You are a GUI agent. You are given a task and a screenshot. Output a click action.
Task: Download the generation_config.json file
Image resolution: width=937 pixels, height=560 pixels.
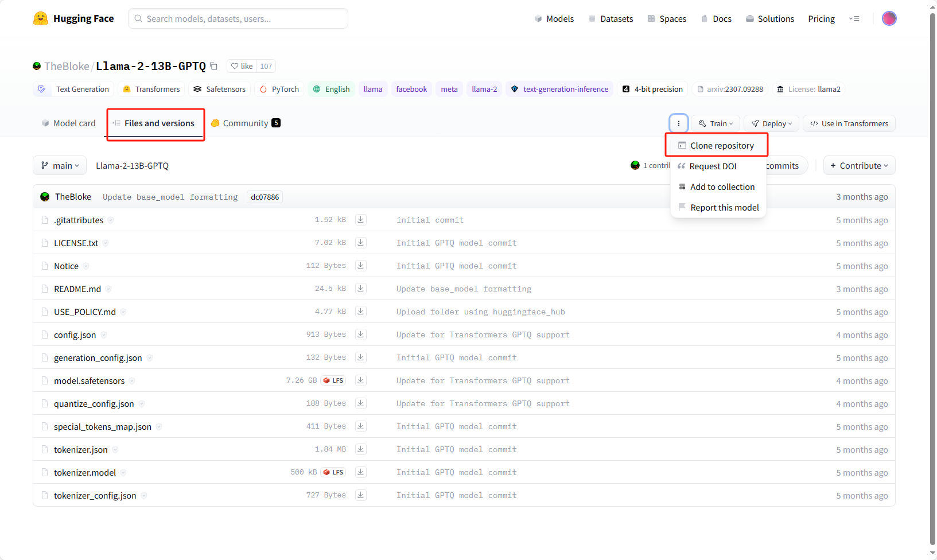[361, 357]
